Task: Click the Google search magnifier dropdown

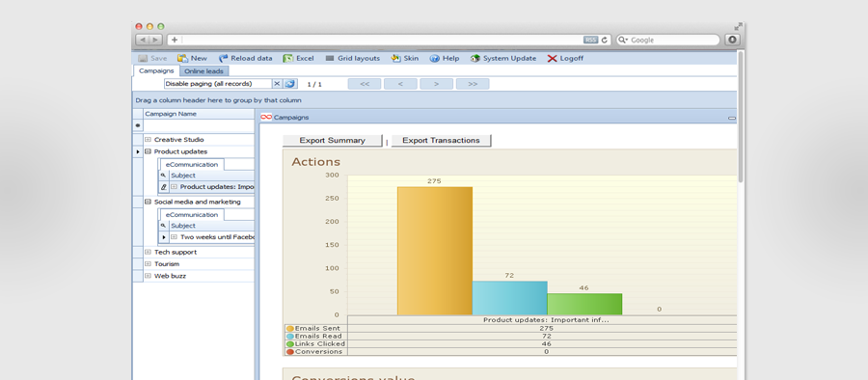Action: (x=623, y=40)
